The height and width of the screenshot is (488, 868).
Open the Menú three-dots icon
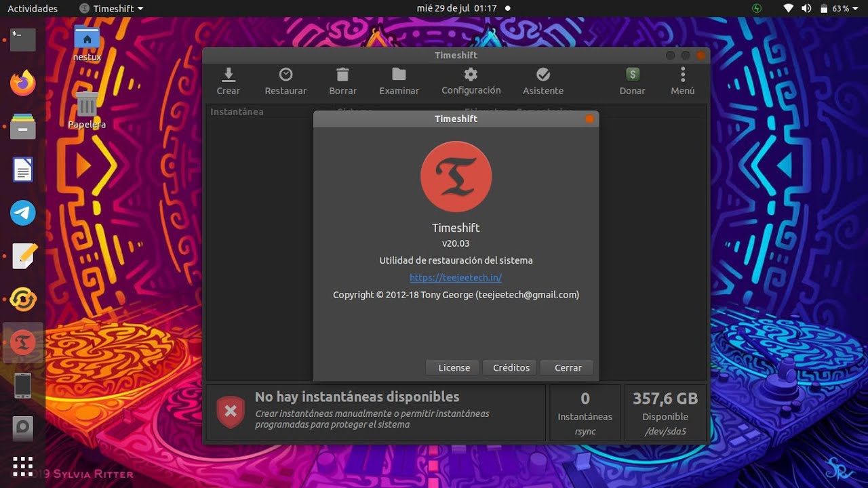pyautogui.click(x=683, y=74)
